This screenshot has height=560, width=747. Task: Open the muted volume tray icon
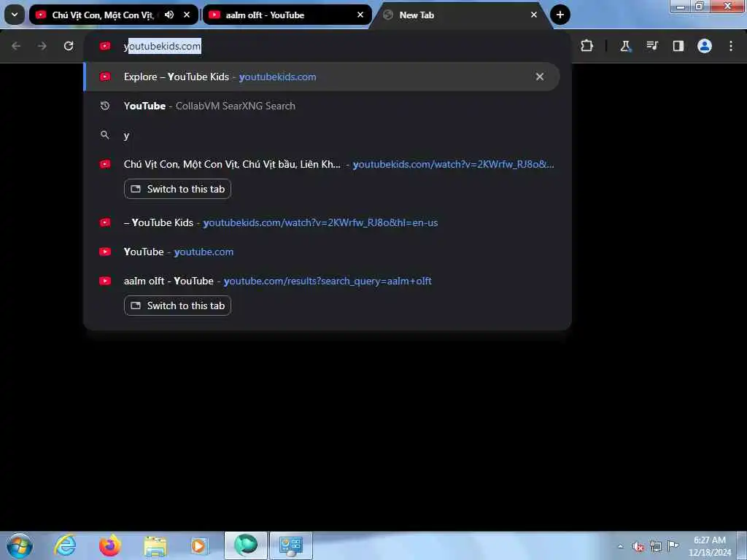(x=638, y=546)
